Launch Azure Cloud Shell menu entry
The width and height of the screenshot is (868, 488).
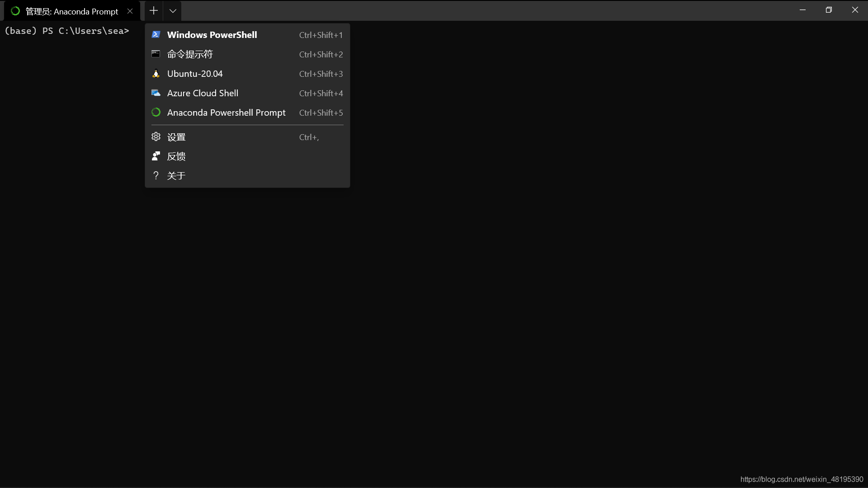coord(203,93)
